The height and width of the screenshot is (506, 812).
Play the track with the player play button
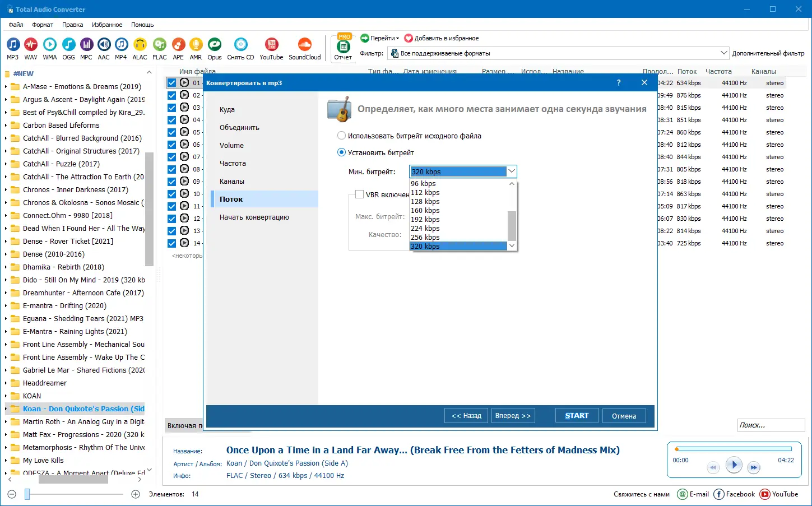point(734,465)
